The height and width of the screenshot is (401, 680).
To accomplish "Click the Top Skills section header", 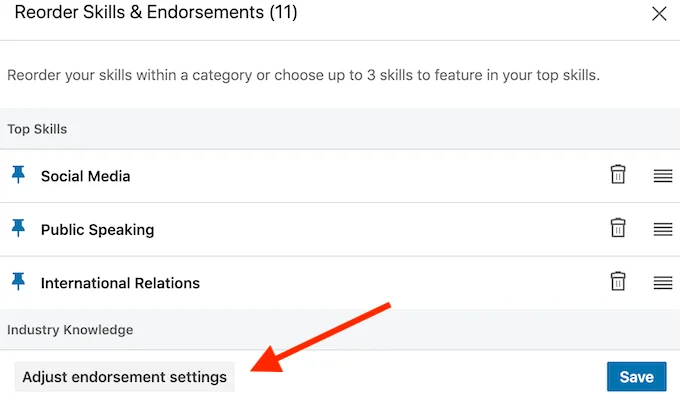I will (37, 129).
